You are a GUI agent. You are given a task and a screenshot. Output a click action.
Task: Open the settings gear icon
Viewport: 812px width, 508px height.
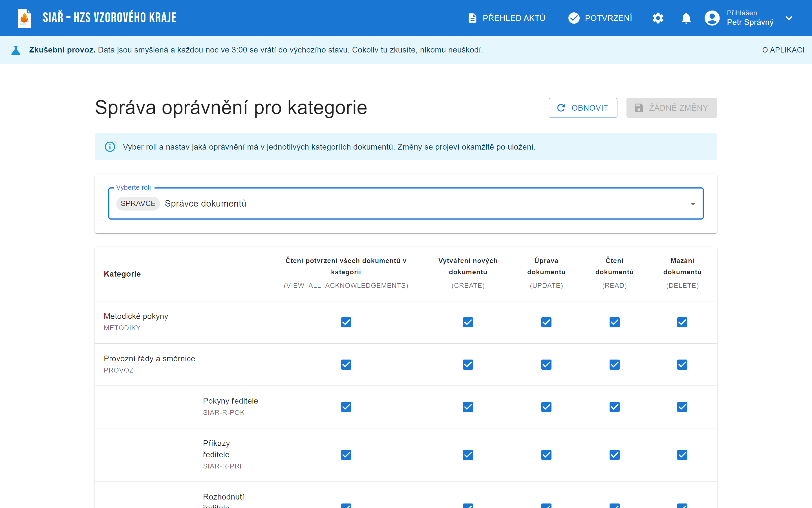click(658, 18)
